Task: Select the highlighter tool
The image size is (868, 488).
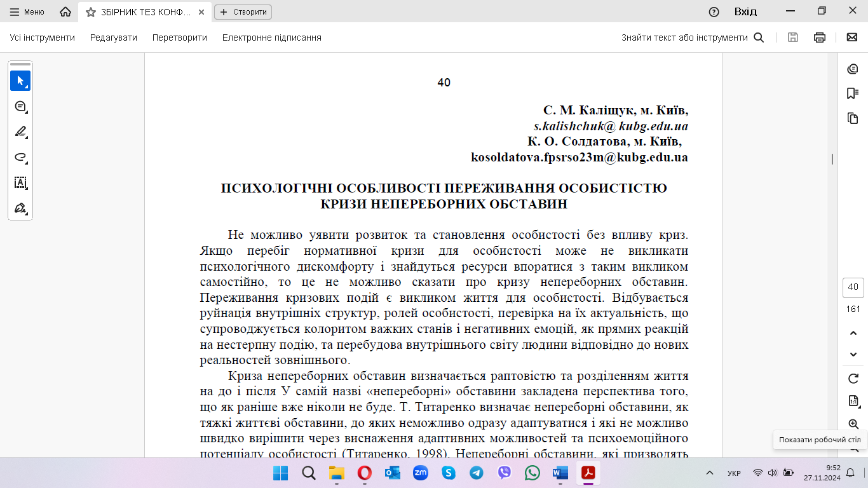Action: pyautogui.click(x=20, y=132)
